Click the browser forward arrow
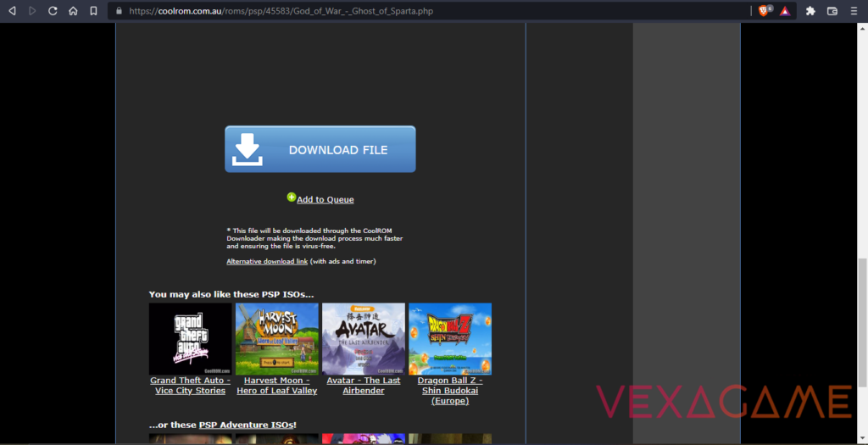The width and height of the screenshot is (868, 445). pyautogui.click(x=32, y=10)
